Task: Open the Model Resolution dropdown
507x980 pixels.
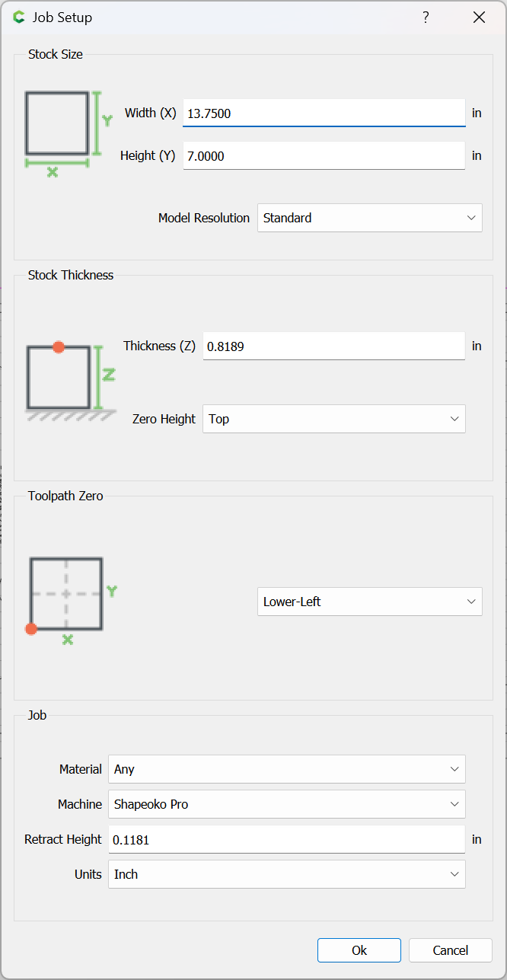Action: tap(369, 218)
